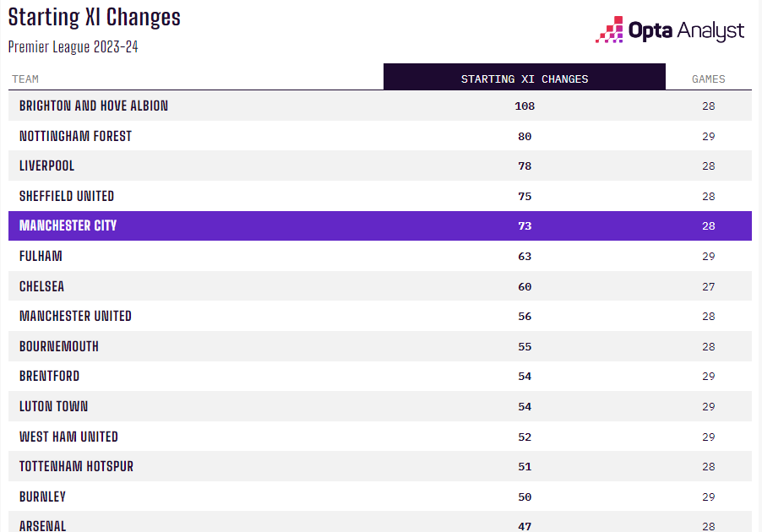The image size is (762, 532).
Task: Click the Liverpool team name
Action: [x=46, y=166]
